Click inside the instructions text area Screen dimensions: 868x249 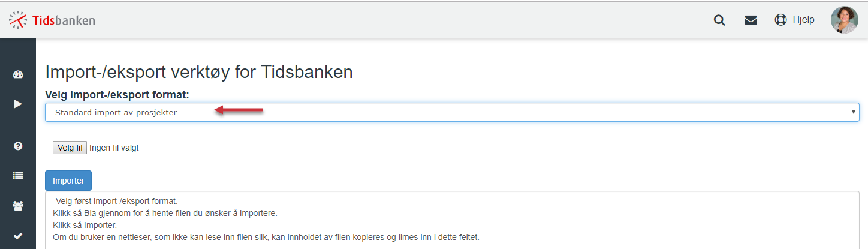coord(452,220)
